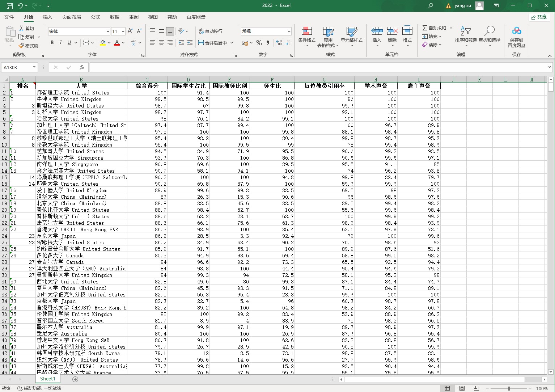Open the 文件 menu
Screen dimensions: 555x392
(x=9, y=17)
